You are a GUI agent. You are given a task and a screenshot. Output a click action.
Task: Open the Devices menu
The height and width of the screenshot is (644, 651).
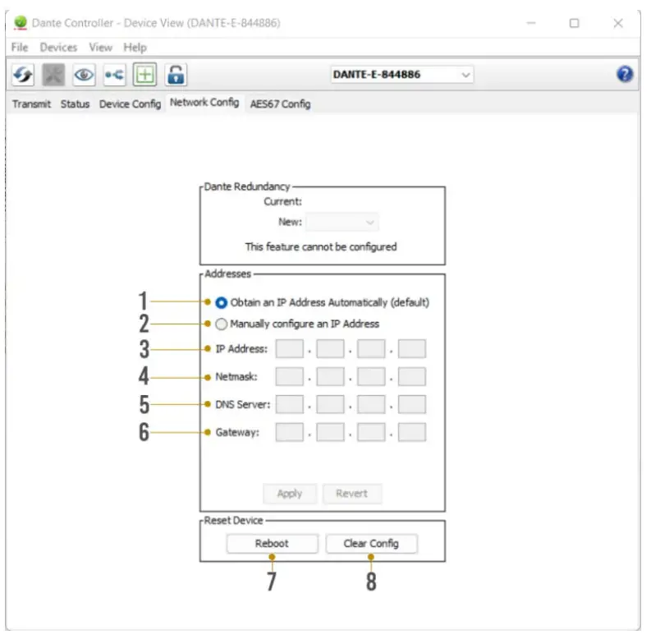tap(58, 48)
